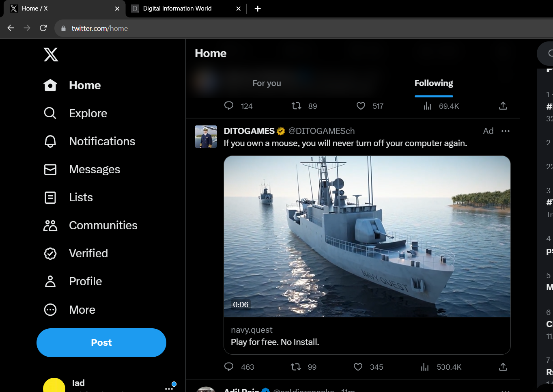Open Messages from the sidebar
553x392 pixels.
click(82, 169)
